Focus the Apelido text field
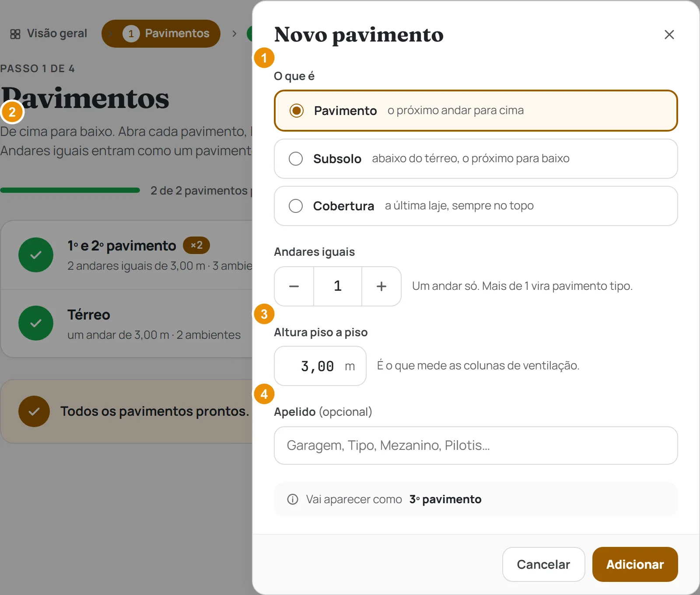 476,445
